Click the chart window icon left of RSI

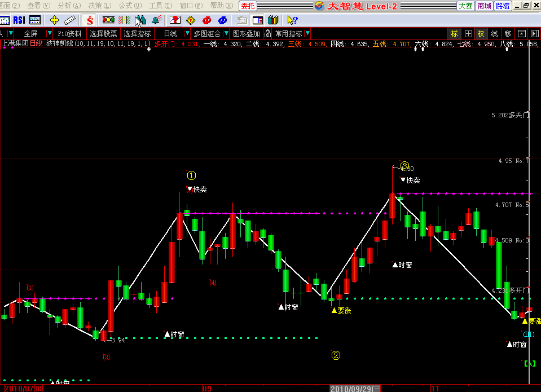[x=5, y=20]
